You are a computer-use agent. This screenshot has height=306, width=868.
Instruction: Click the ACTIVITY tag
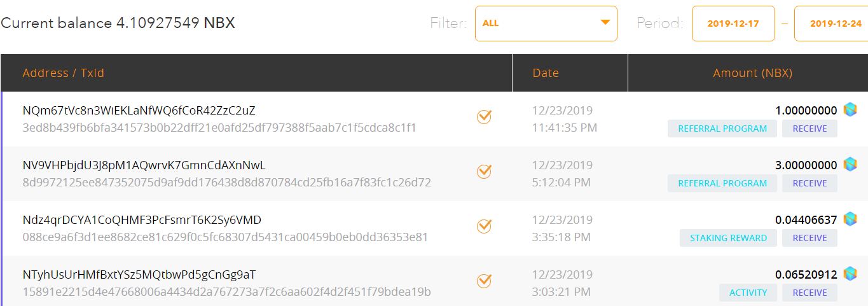[x=748, y=293]
